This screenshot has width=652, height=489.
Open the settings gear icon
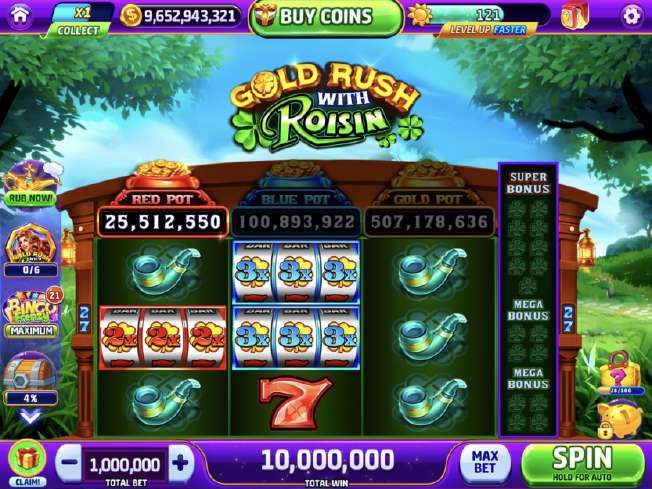(x=632, y=16)
